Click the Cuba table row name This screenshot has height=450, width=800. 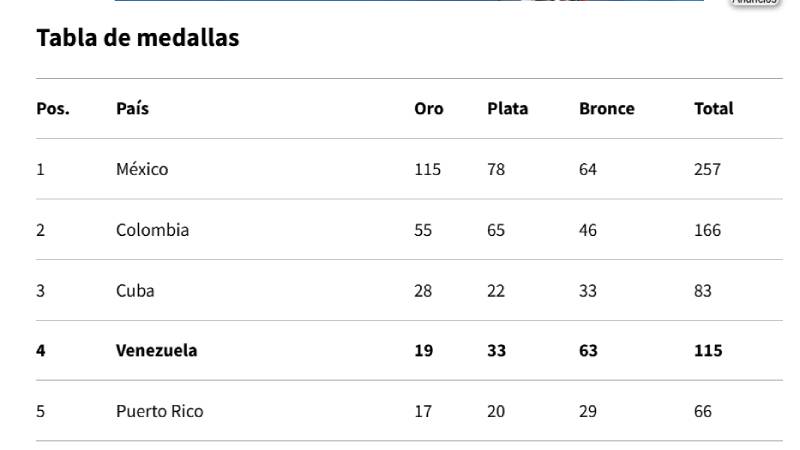click(x=135, y=290)
